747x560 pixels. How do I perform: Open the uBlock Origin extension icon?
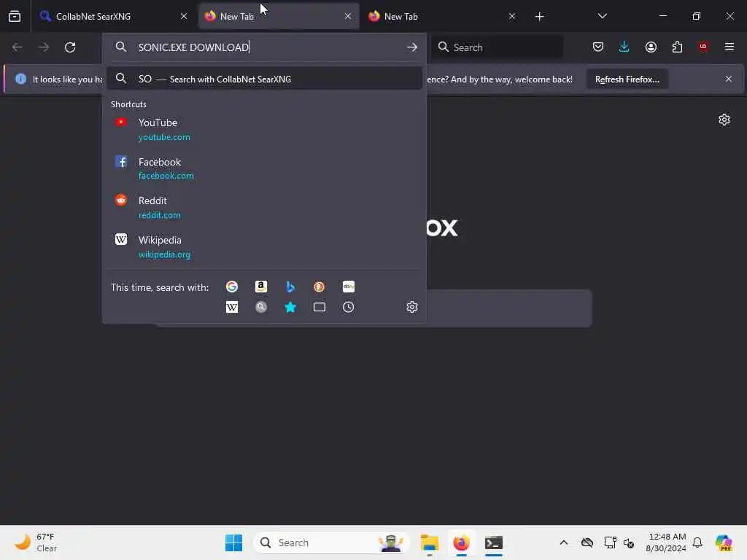[x=703, y=47]
